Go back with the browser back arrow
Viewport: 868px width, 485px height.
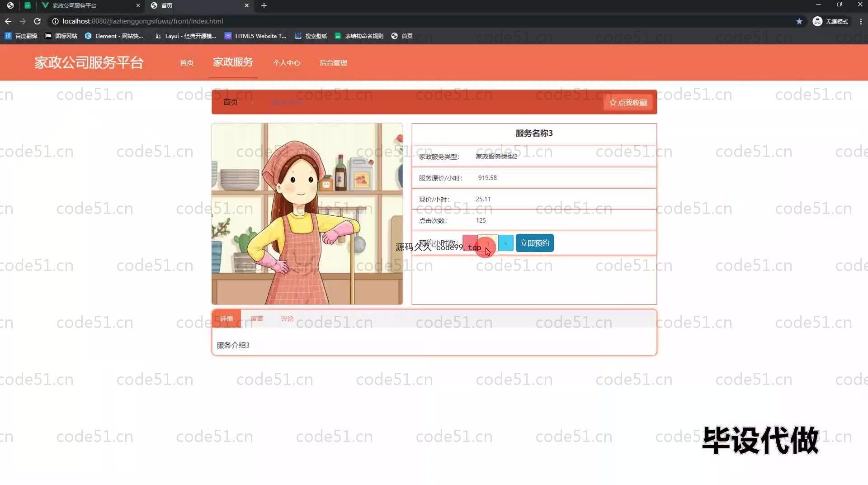pos(8,21)
